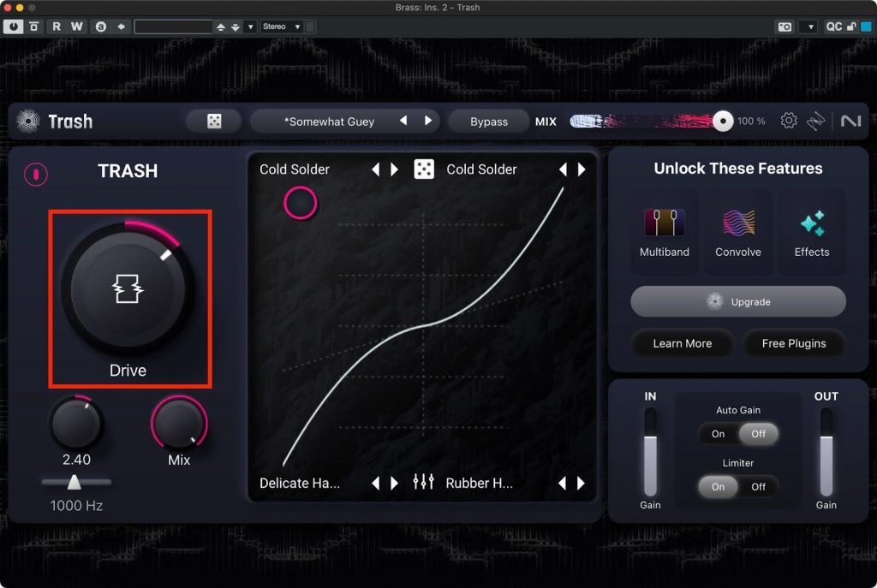877x588 pixels.
Task: Load next host preset with down arrow
Action: (x=236, y=27)
